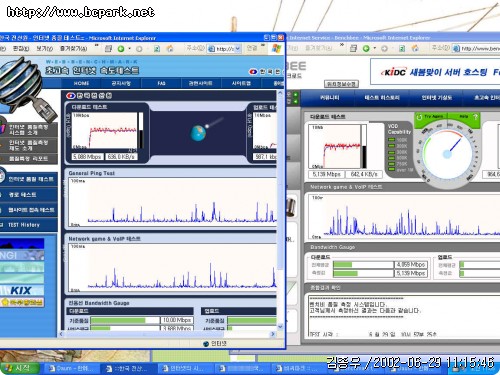Click the green Back arrow in the left IE window

pos(121,49)
